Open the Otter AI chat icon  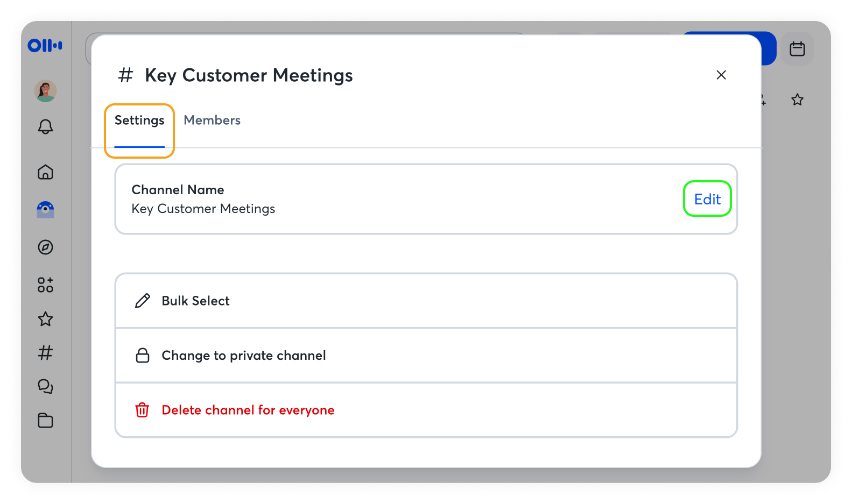coord(45,209)
